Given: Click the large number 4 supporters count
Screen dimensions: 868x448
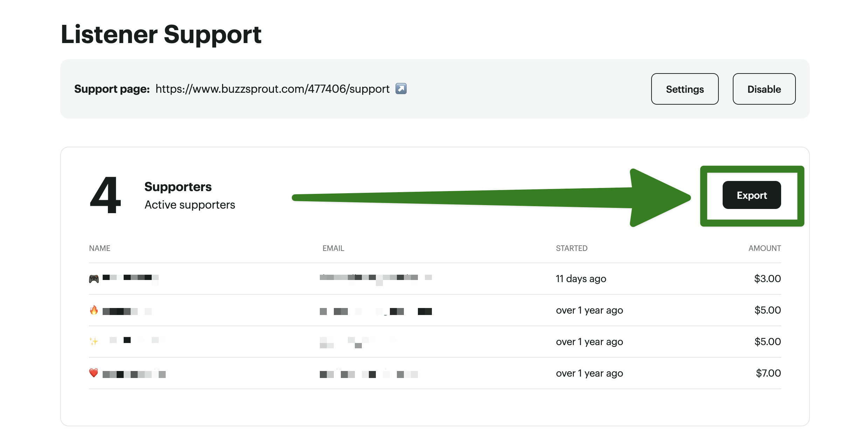Looking at the screenshot, I should (x=105, y=195).
